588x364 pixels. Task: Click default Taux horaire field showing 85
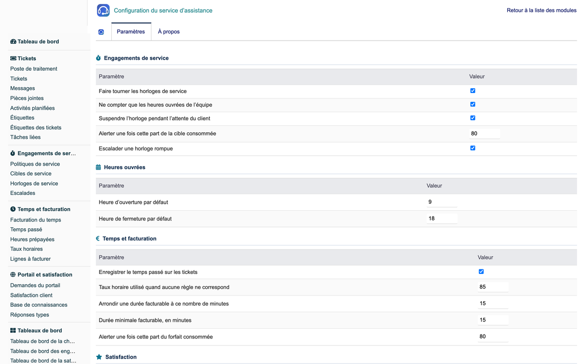tap(493, 287)
